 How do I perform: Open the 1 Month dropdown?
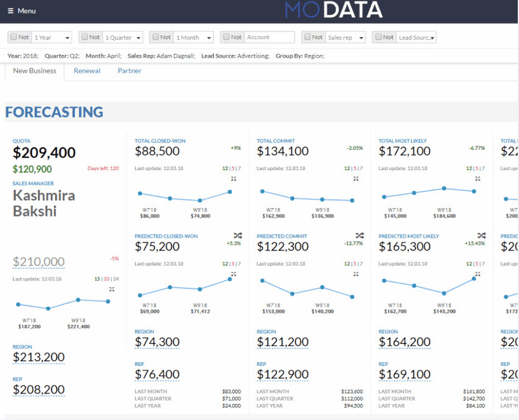pyautogui.click(x=194, y=37)
